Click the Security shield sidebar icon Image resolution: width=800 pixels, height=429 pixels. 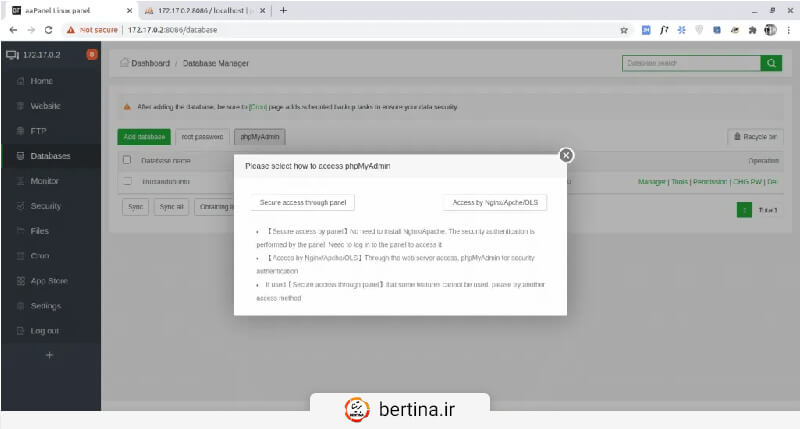[20, 206]
